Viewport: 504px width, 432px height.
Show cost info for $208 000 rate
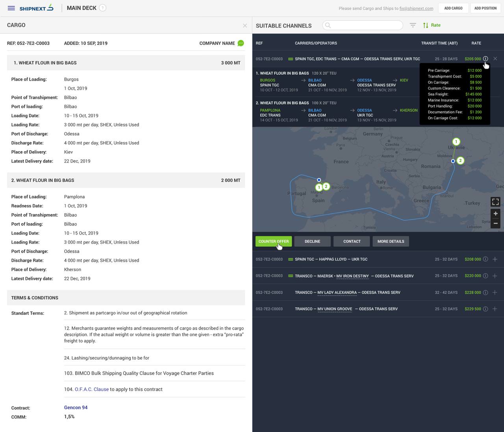tap(485, 259)
